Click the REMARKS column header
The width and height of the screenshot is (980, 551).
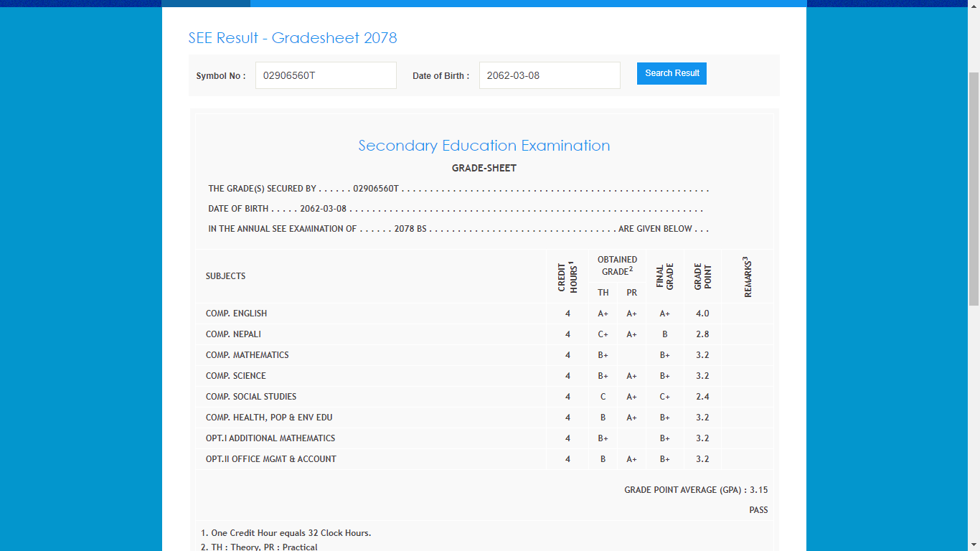[748, 276]
